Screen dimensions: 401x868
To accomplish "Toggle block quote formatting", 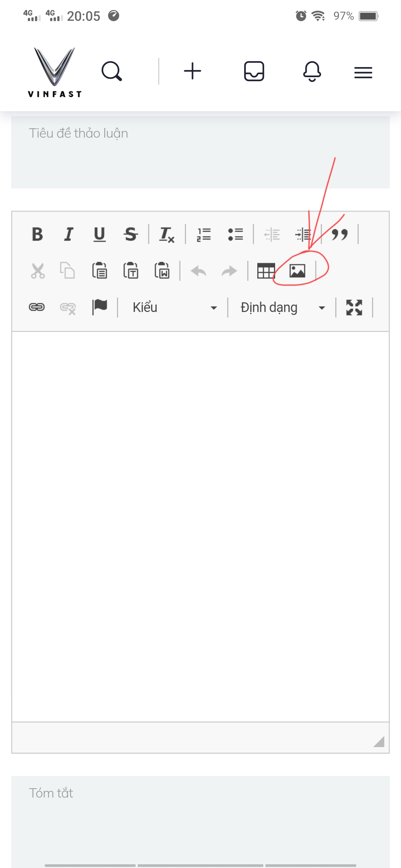I will point(339,234).
